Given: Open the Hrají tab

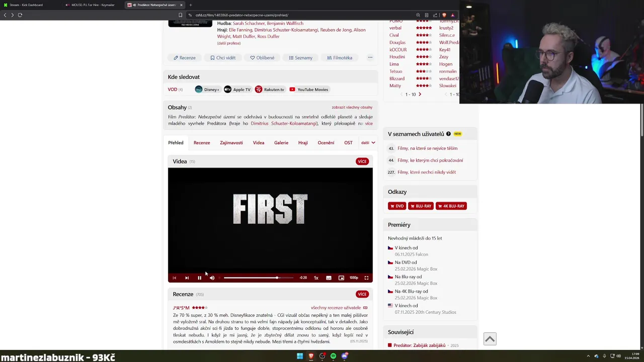Looking at the screenshot, I should pos(303,143).
